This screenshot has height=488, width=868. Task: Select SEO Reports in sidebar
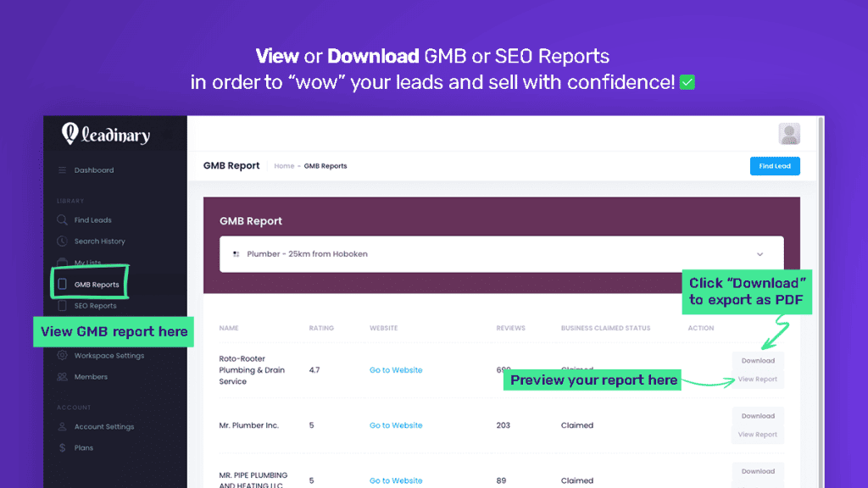[x=95, y=305]
